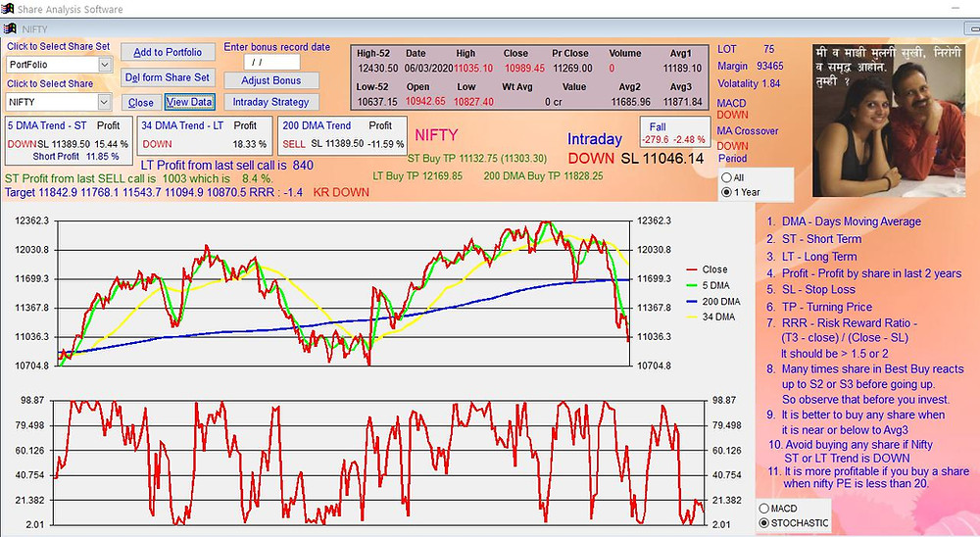
Task: Open View Data
Action: point(189,102)
